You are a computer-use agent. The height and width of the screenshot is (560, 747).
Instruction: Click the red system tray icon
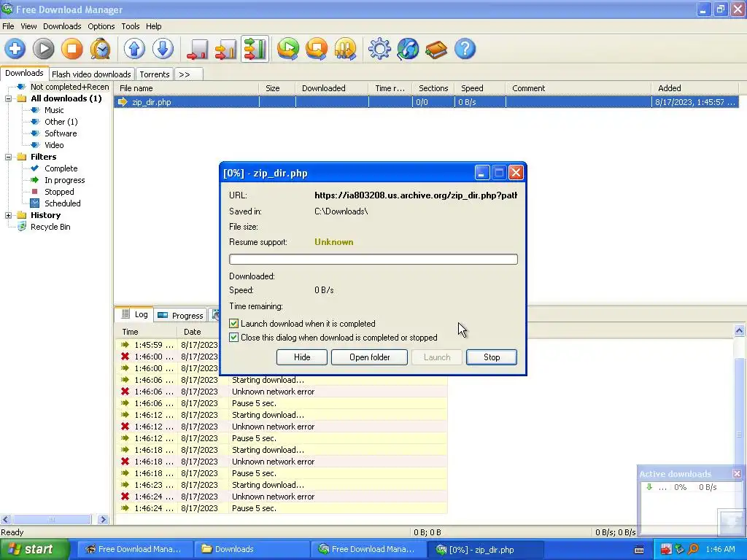[x=666, y=549]
